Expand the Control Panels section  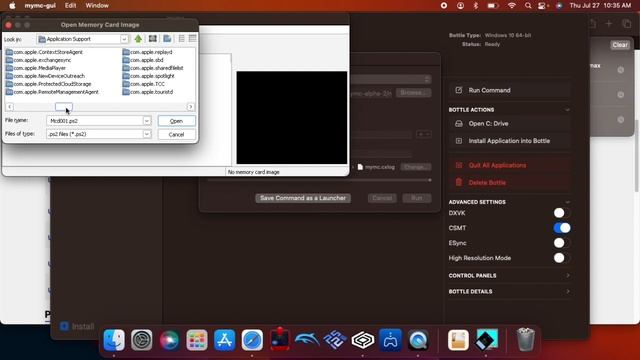pos(568,276)
